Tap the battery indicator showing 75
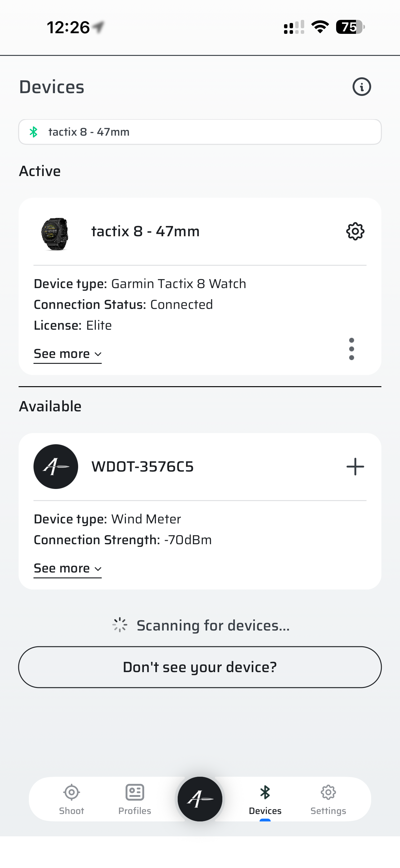The width and height of the screenshot is (400, 868). click(x=350, y=27)
